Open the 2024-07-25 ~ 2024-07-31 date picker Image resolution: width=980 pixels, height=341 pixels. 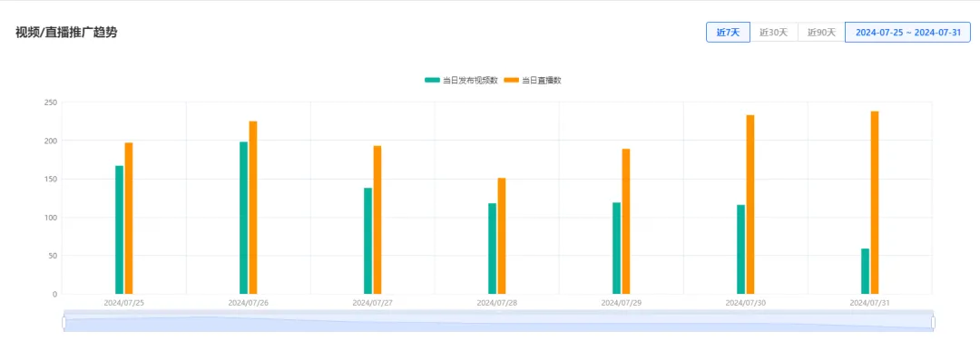907,33
